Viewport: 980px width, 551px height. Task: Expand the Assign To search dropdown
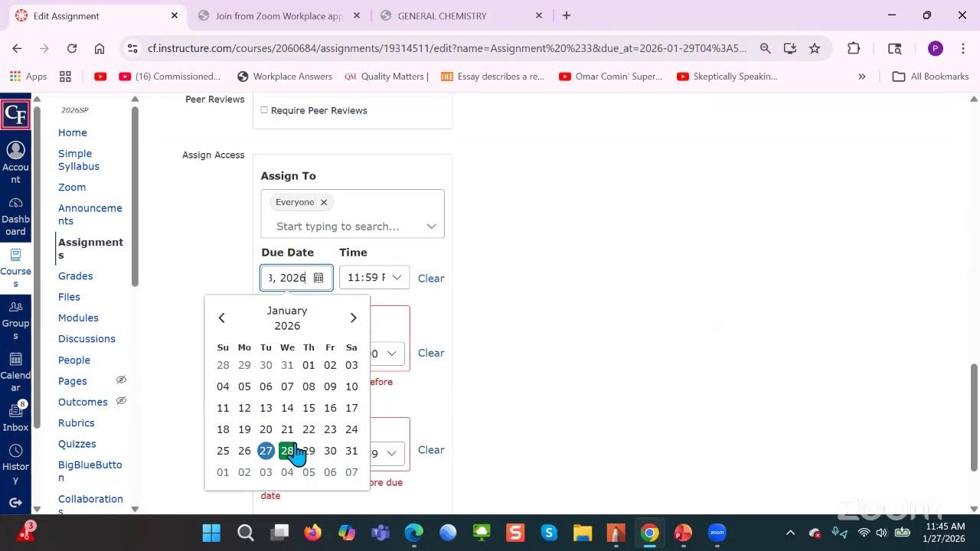click(x=431, y=227)
